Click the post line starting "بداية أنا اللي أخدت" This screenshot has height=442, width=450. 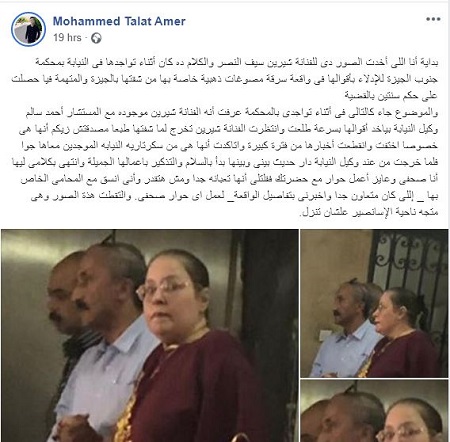[237, 62]
